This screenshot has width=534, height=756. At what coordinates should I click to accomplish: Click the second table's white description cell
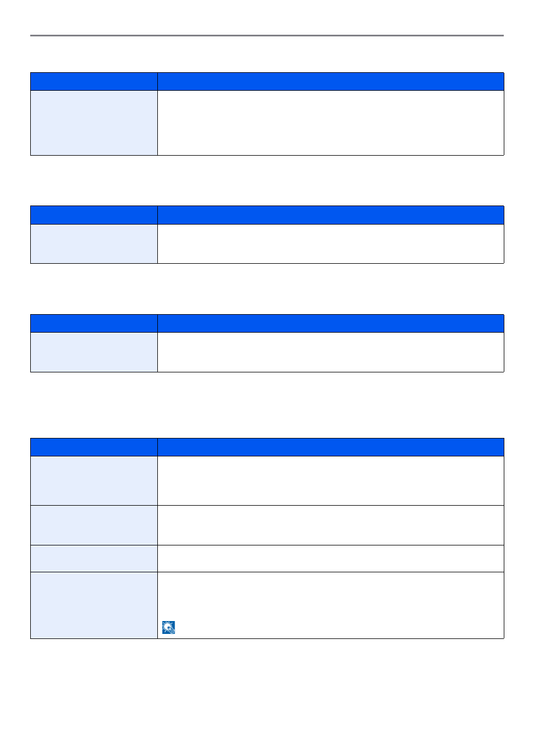coord(331,244)
